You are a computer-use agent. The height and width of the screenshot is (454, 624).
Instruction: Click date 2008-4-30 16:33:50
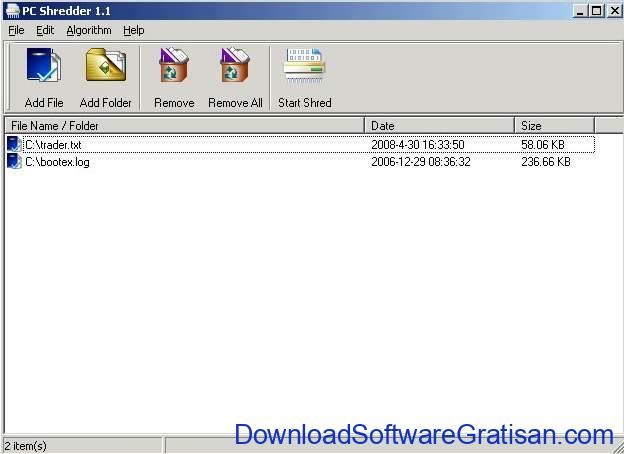coord(417,144)
